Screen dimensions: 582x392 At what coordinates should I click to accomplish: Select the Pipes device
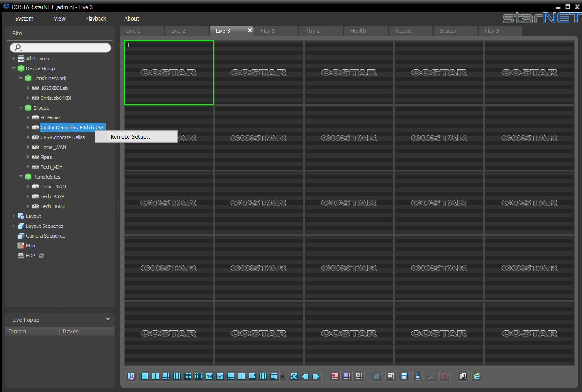tap(46, 157)
